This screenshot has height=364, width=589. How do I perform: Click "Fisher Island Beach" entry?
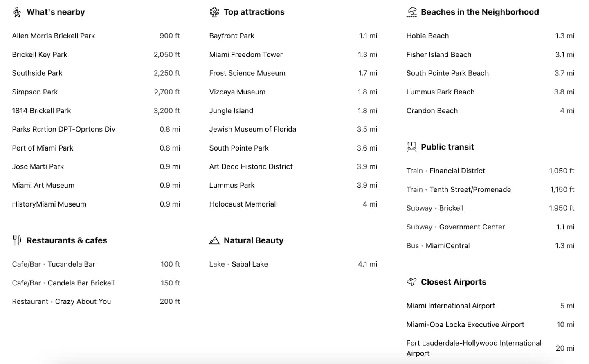point(439,55)
